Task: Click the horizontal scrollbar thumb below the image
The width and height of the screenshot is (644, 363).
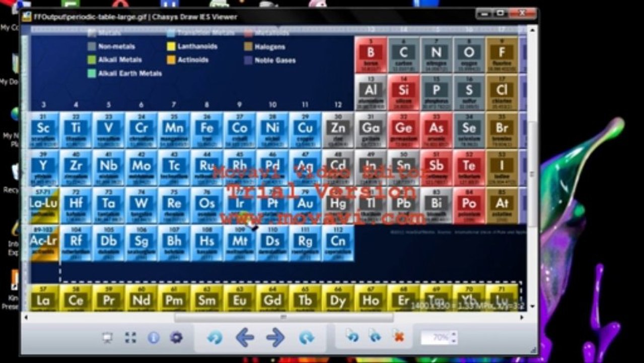Action: 283,317
